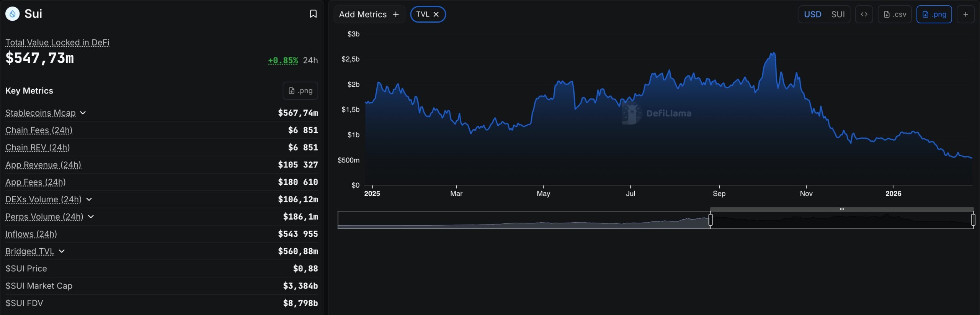
Task: Click the Key Metrics heading
Action: coord(29,91)
